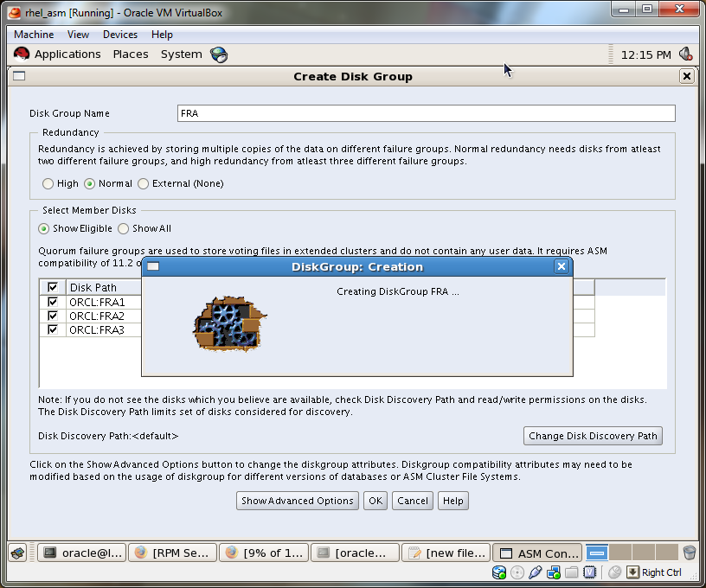Click the DiskGroup: Creation dialog window menu icon
The image size is (706, 588).
pos(153,266)
